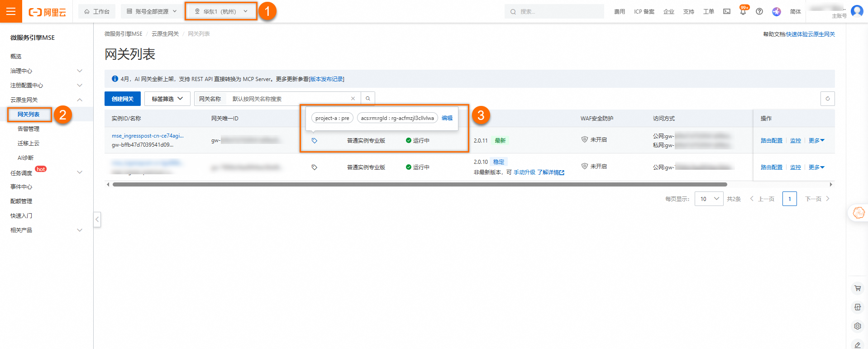Open the help question mark icon
Screen dimensions: 868x349
point(759,12)
